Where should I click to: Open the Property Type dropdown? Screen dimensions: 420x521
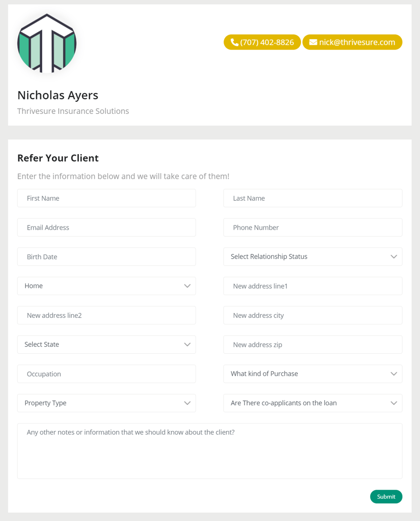[106, 403]
